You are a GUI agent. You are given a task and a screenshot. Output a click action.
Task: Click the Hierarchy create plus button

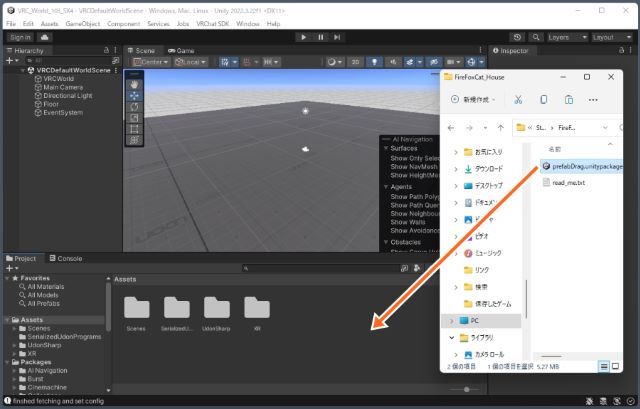click(11, 61)
